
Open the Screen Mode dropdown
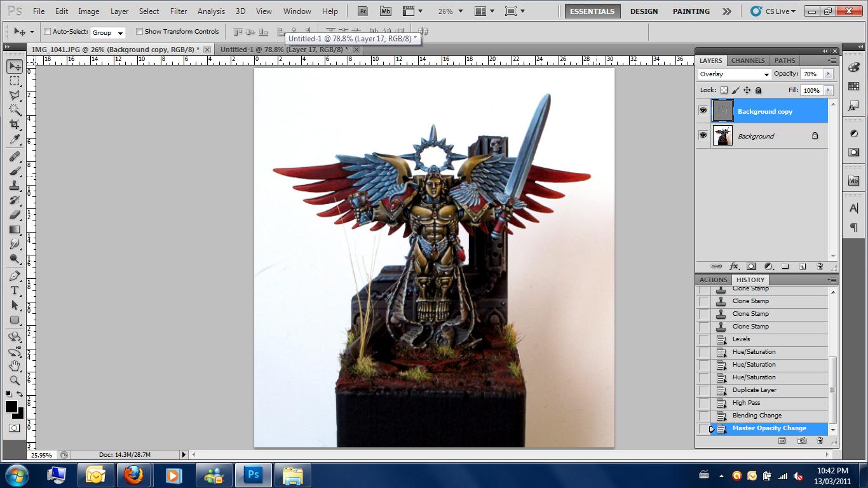514,11
